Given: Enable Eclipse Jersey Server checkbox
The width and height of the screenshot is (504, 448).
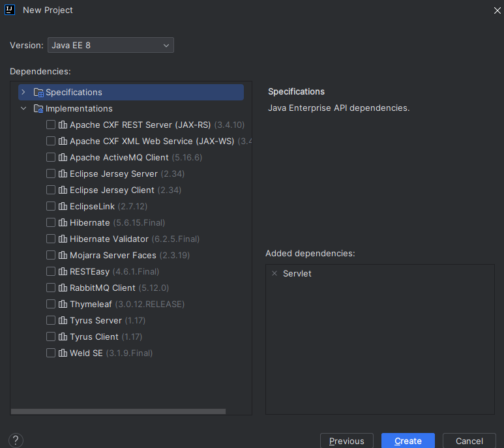Looking at the screenshot, I should 51,174.
